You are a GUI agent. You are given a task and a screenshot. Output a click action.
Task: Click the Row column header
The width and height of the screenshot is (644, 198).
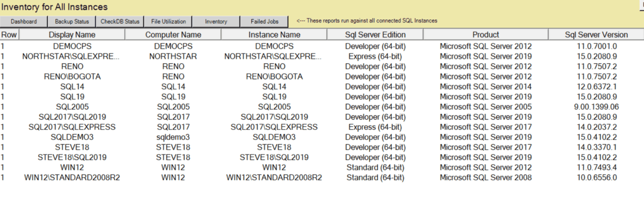pyautogui.click(x=9, y=35)
